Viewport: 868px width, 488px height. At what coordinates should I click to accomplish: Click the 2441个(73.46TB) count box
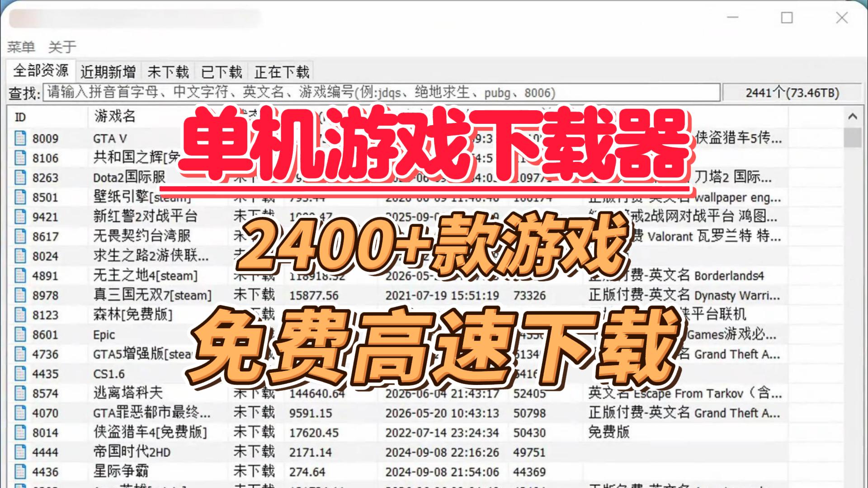click(x=792, y=93)
